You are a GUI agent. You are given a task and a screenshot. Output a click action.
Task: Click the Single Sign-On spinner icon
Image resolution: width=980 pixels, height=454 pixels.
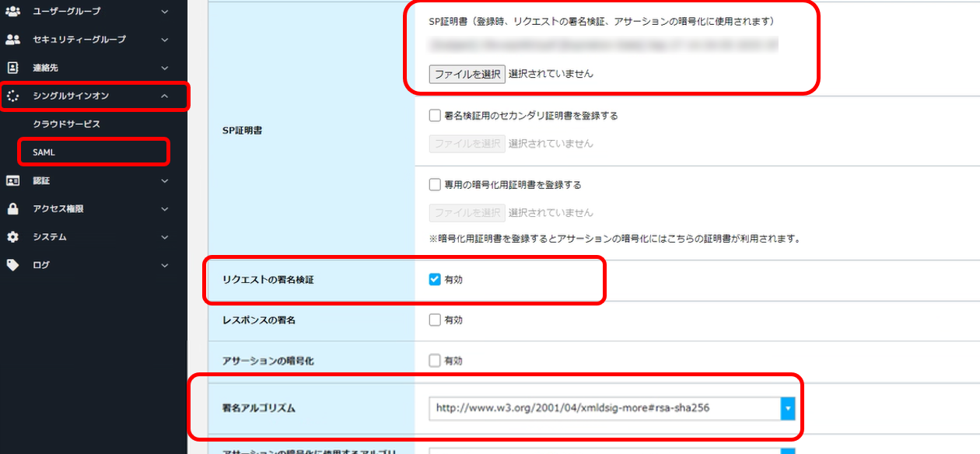point(12,96)
